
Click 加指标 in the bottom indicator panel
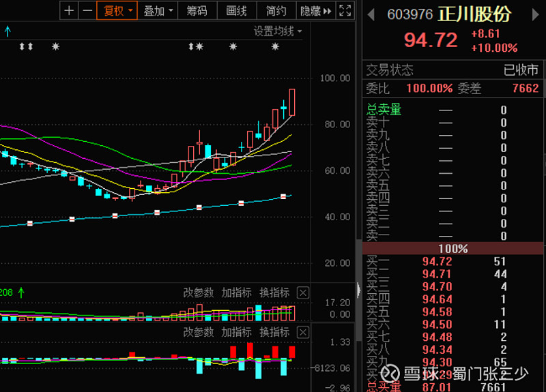pos(236,332)
